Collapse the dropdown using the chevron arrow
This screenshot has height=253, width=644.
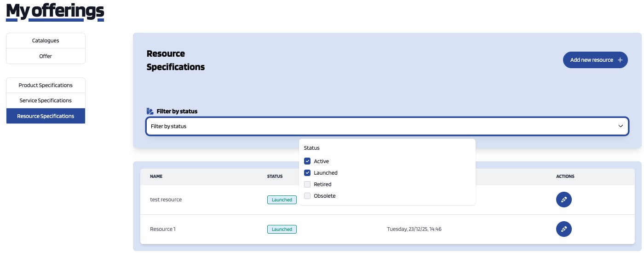[x=621, y=126]
